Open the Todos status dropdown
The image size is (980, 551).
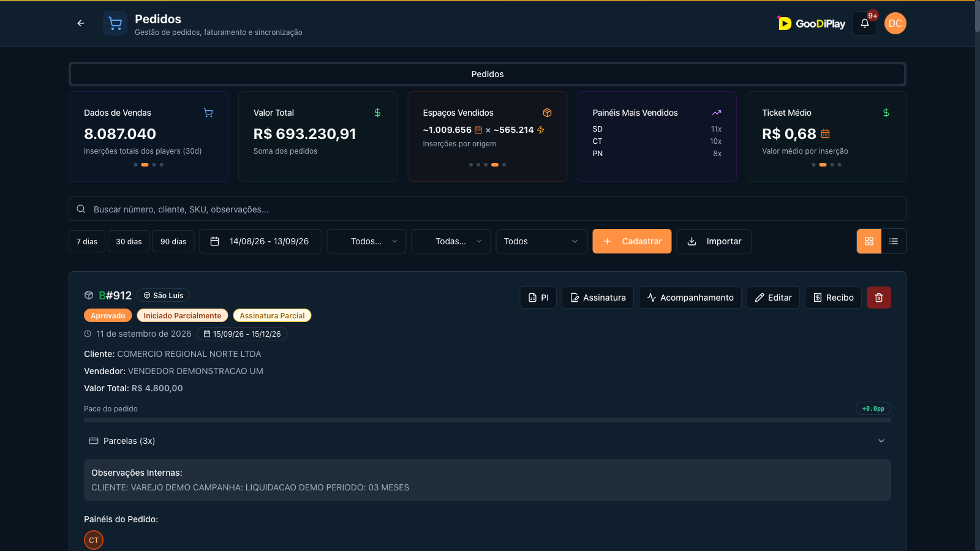pos(541,241)
